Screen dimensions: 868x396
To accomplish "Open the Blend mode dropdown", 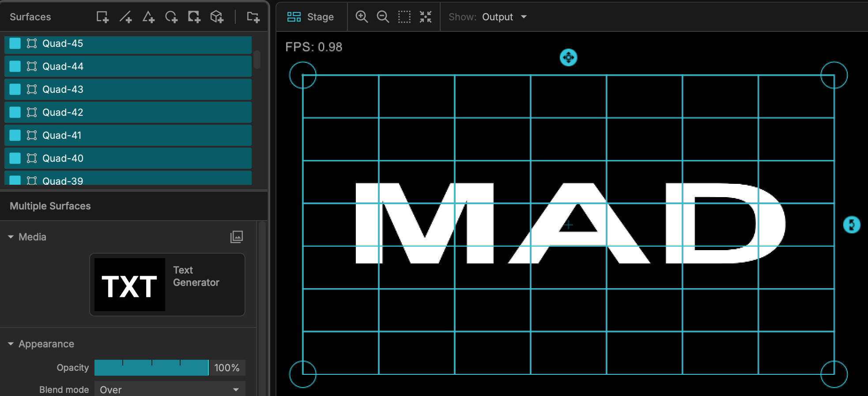I will coord(170,389).
